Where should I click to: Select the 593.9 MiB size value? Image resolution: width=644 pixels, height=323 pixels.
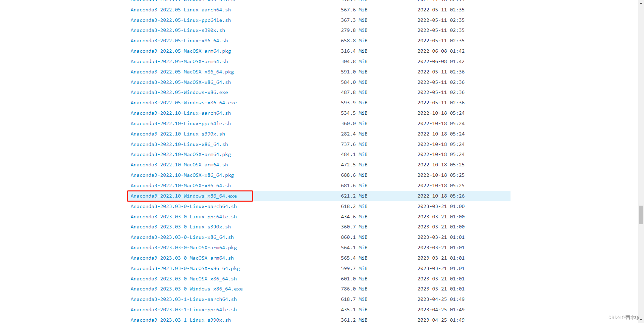(x=354, y=103)
